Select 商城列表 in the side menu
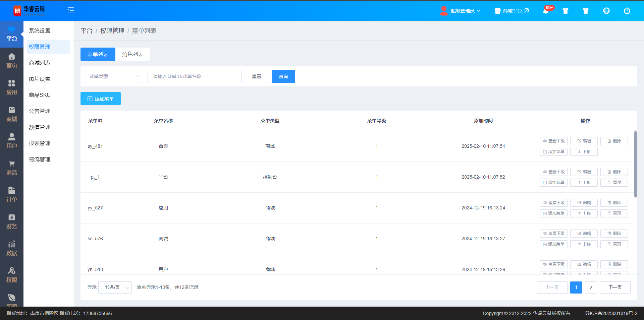 point(40,63)
